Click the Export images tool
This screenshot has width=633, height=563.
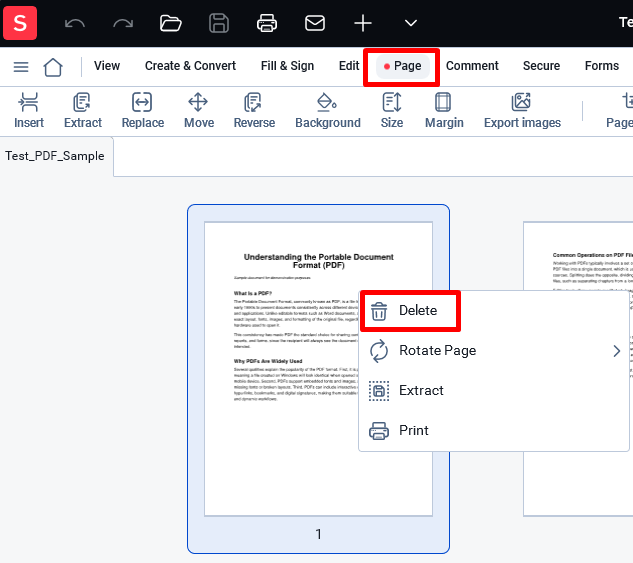click(522, 111)
